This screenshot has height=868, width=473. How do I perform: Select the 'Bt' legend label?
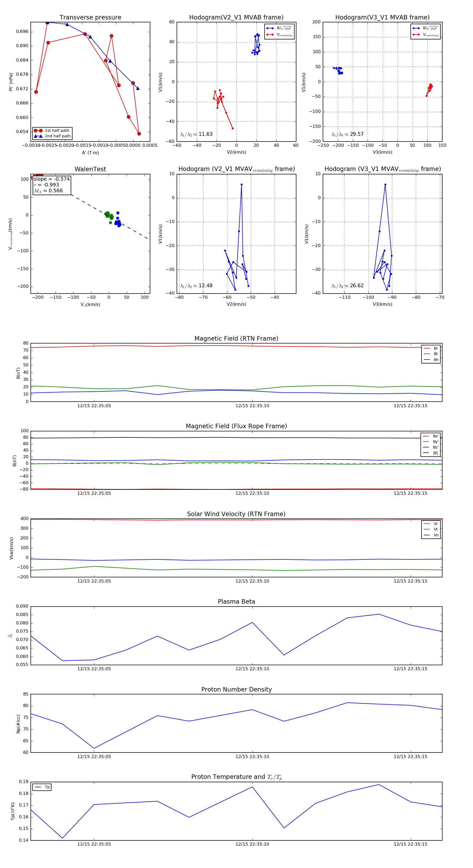click(x=436, y=354)
